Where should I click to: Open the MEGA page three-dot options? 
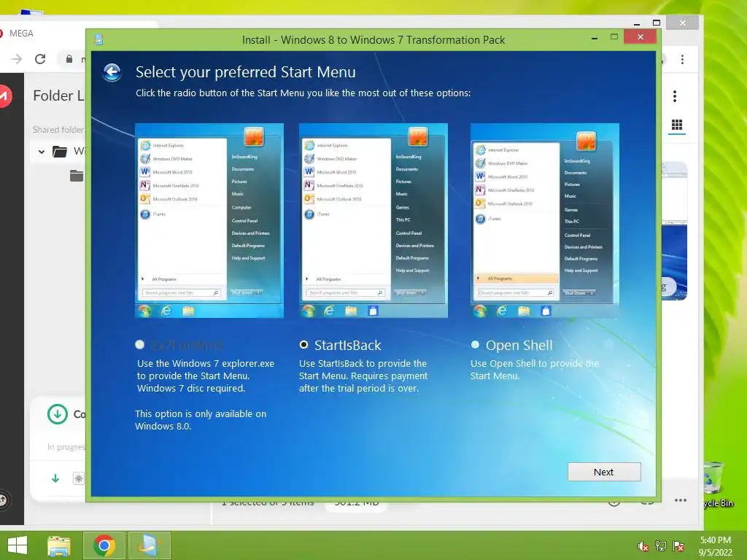coord(675,96)
